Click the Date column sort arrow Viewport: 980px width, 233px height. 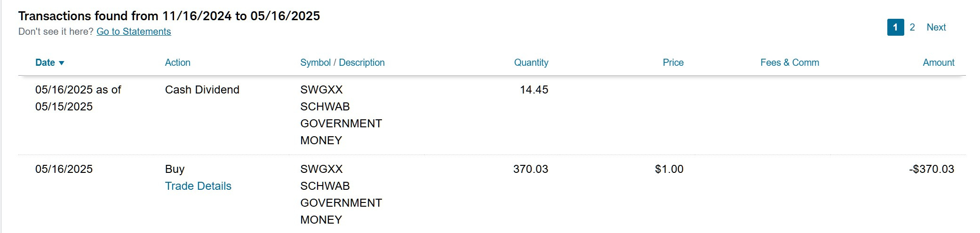(x=62, y=63)
